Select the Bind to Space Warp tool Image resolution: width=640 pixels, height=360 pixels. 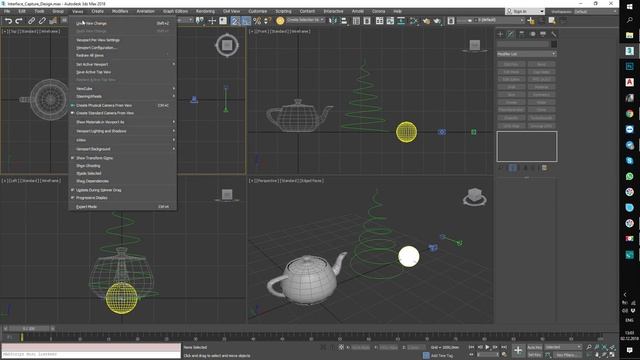(x=53, y=20)
